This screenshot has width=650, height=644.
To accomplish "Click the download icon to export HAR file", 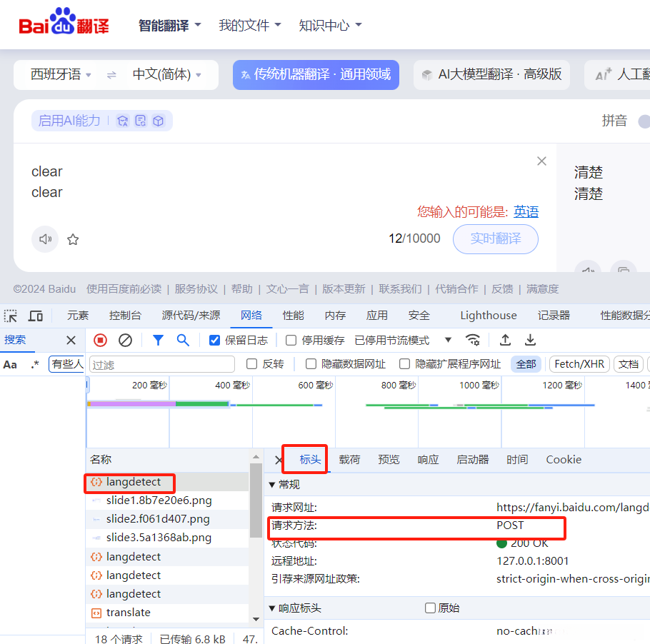I will coord(529,341).
